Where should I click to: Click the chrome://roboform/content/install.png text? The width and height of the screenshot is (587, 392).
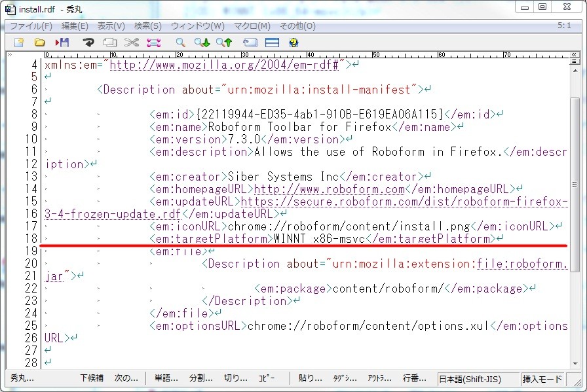coord(349,226)
